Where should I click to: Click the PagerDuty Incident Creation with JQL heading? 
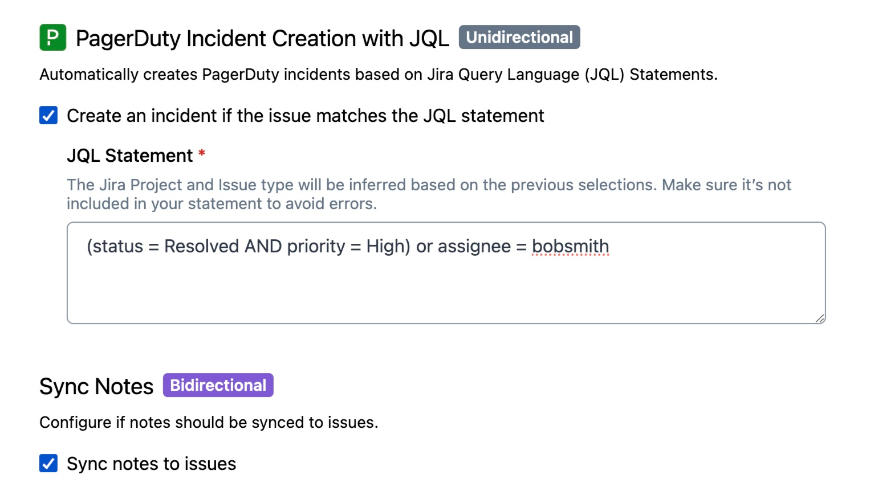click(x=262, y=39)
